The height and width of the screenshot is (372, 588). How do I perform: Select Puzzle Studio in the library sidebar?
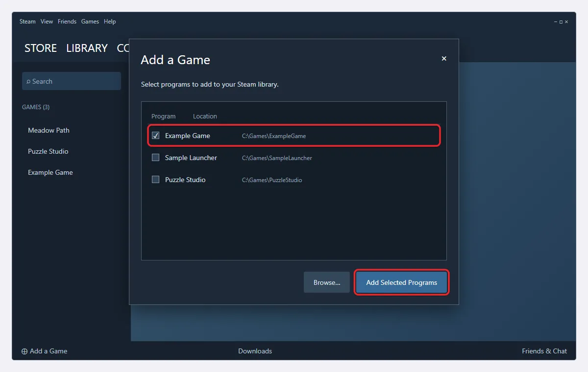[x=48, y=151]
